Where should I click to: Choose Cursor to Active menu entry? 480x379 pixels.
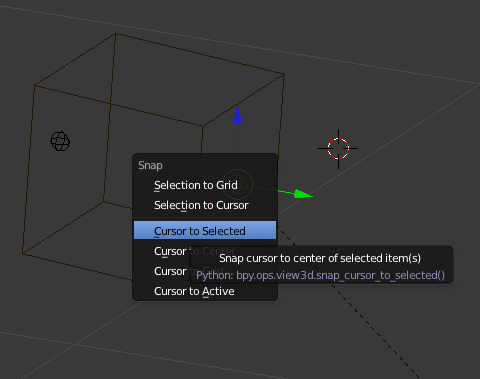point(205,291)
